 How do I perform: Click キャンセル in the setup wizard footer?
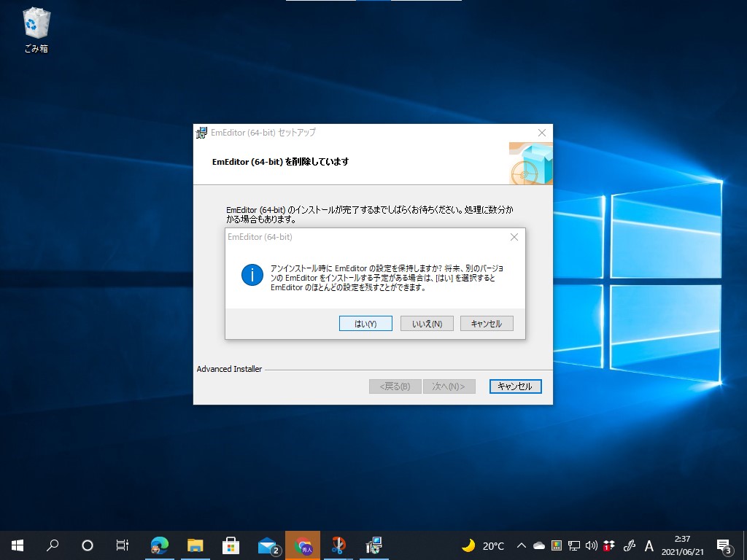click(x=515, y=386)
